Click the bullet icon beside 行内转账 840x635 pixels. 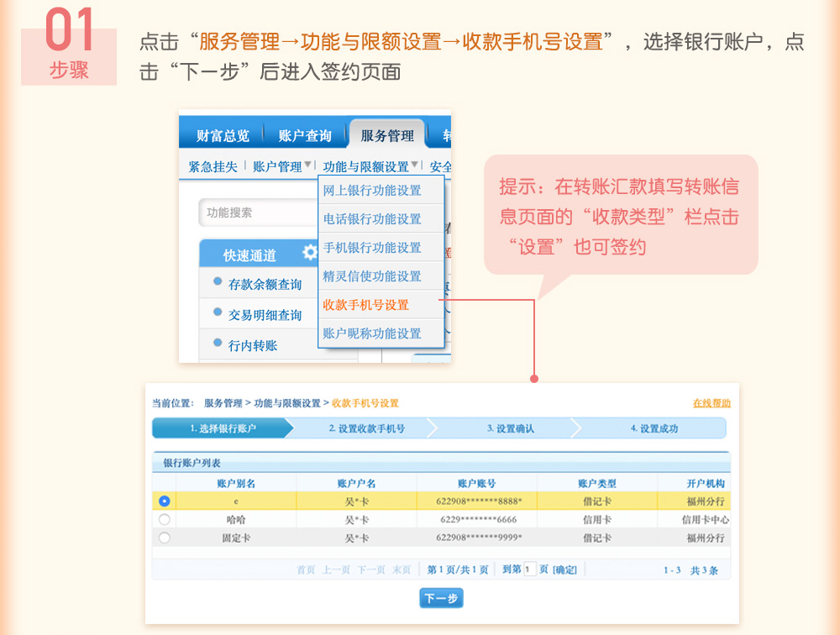(x=218, y=342)
